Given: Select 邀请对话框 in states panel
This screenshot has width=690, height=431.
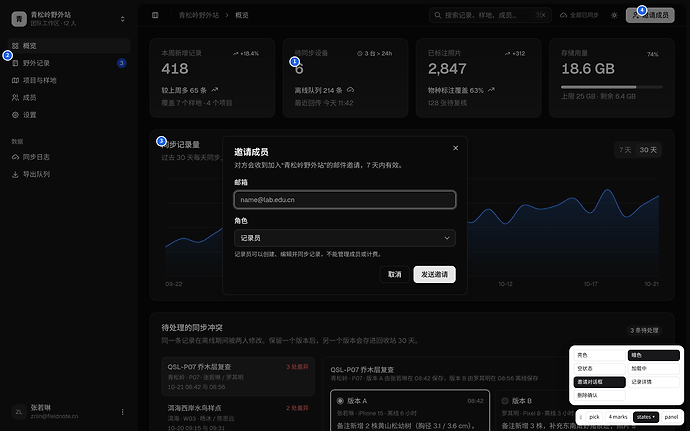Looking at the screenshot, I should 599,382.
